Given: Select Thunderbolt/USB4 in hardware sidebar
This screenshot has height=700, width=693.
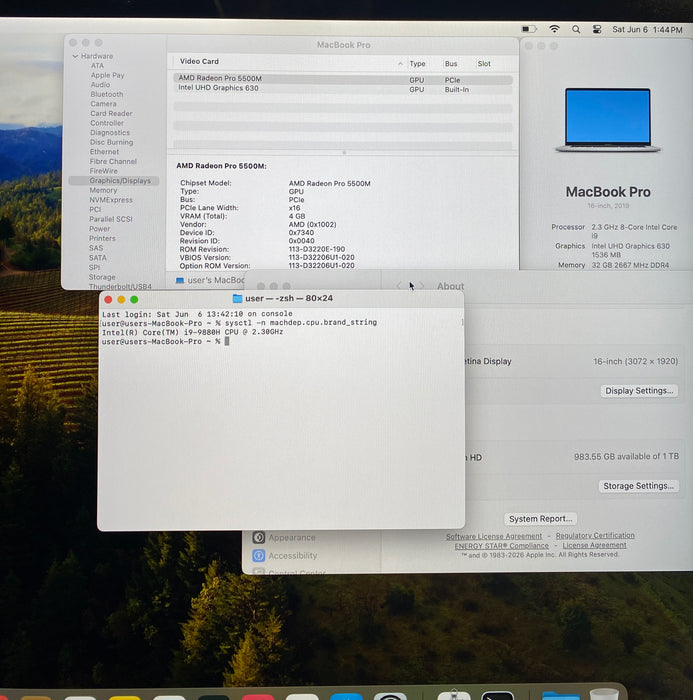Looking at the screenshot, I should 120,286.
